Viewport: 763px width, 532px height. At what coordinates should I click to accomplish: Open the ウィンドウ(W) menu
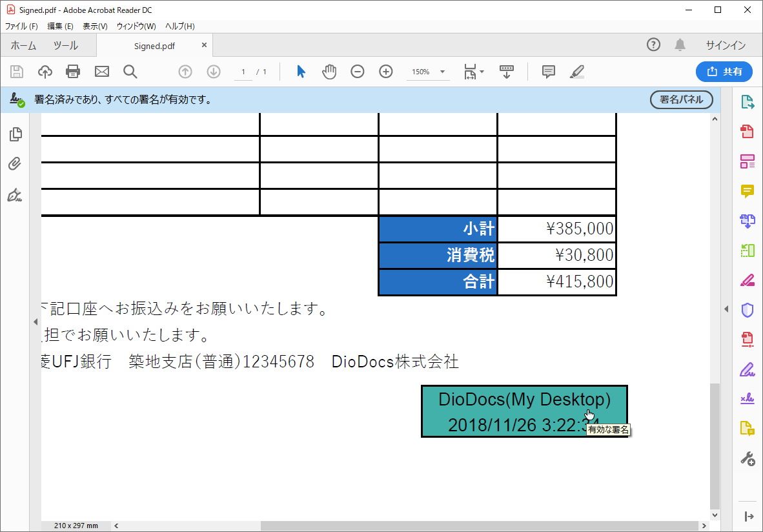click(136, 26)
